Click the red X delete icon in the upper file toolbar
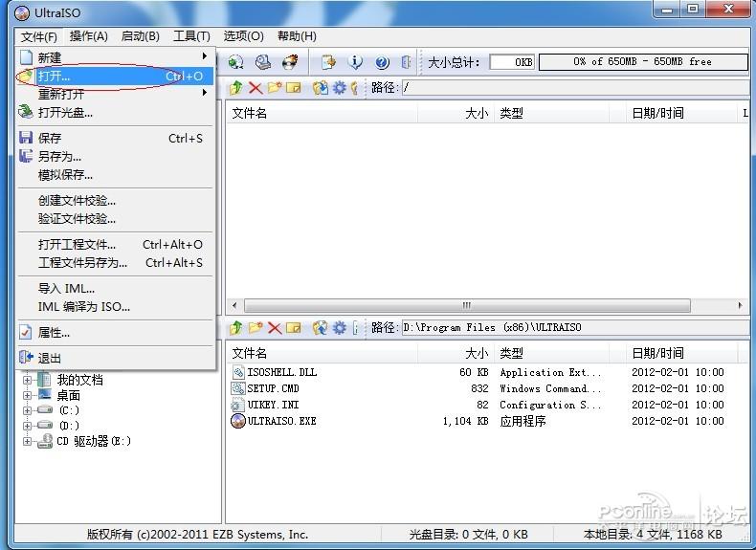756x550 pixels. pos(256,88)
